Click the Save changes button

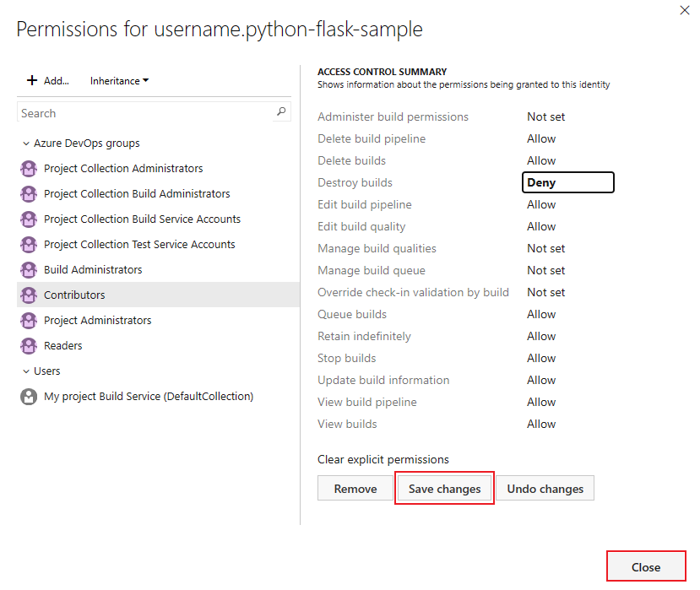click(x=444, y=489)
